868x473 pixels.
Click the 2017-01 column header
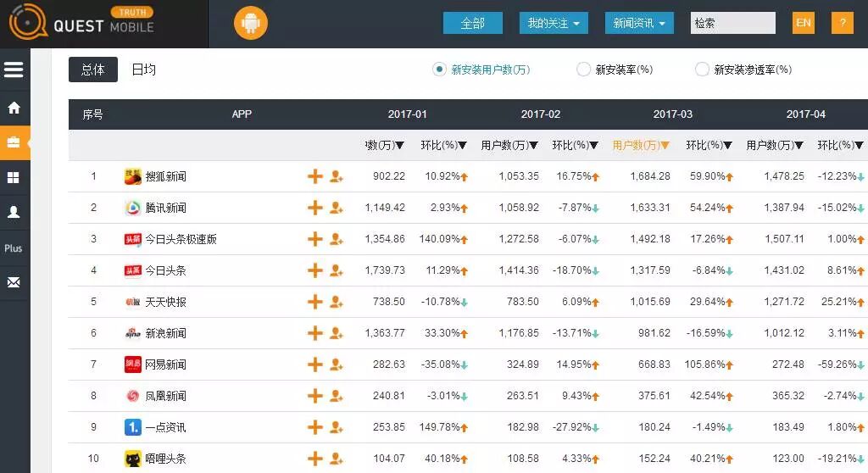[408, 114]
